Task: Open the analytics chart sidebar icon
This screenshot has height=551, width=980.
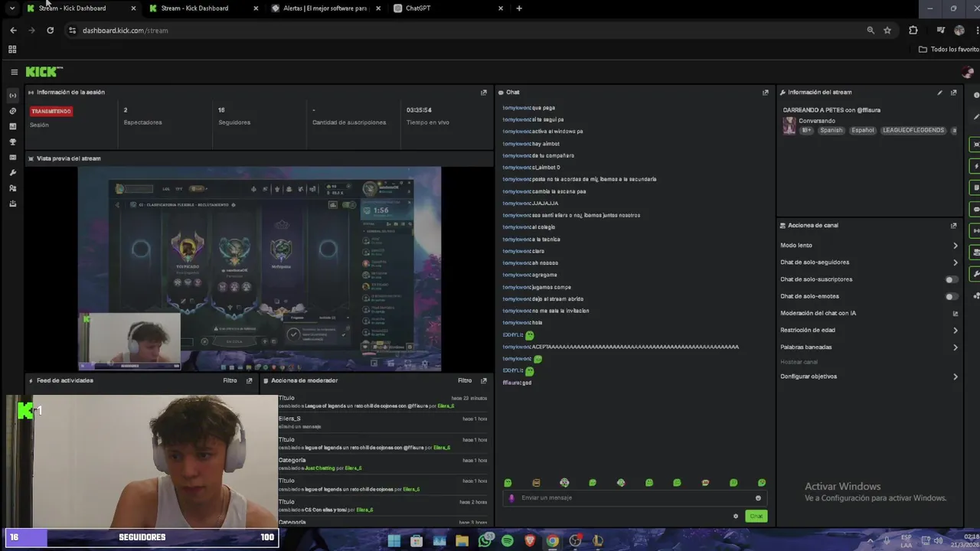Action: (12, 126)
